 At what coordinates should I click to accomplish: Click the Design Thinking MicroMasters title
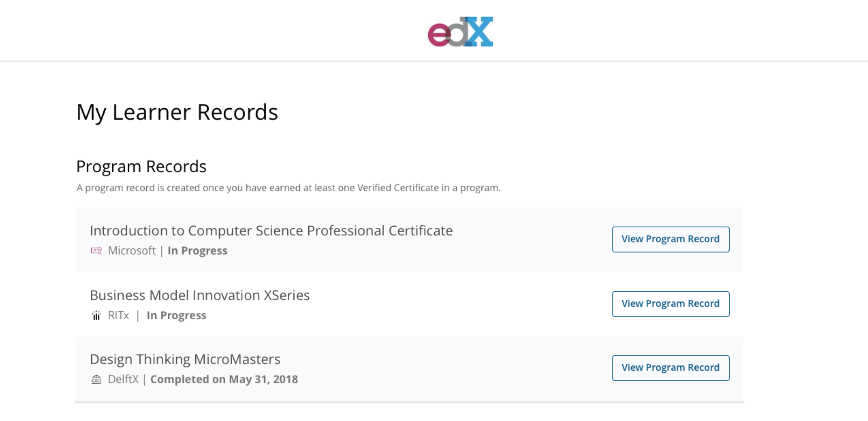[x=185, y=359]
